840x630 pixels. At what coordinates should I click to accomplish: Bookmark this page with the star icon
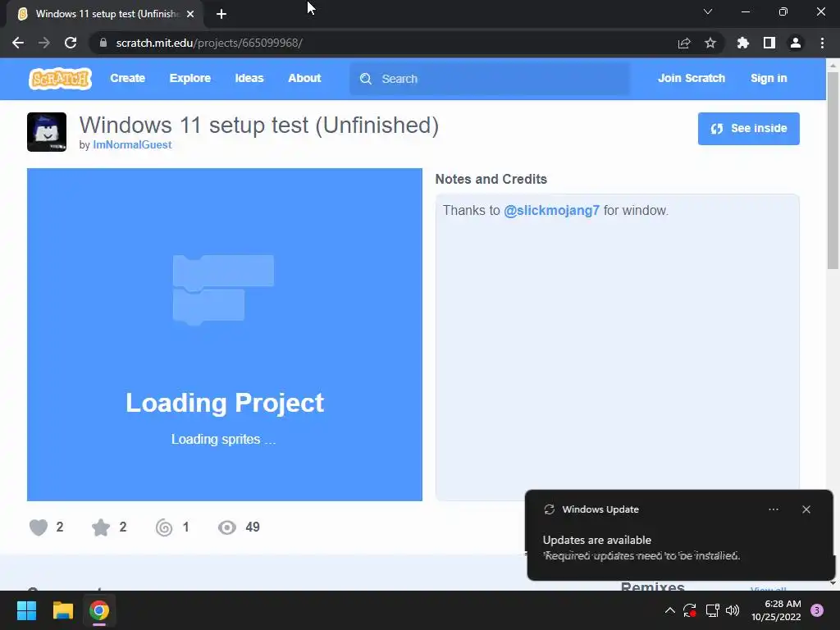[x=710, y=43]
